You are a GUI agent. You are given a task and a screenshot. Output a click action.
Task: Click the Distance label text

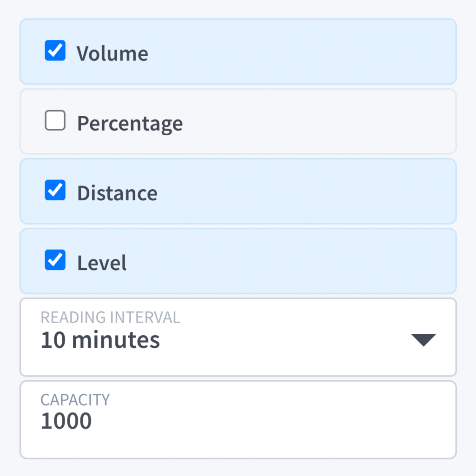coord(117,193)
